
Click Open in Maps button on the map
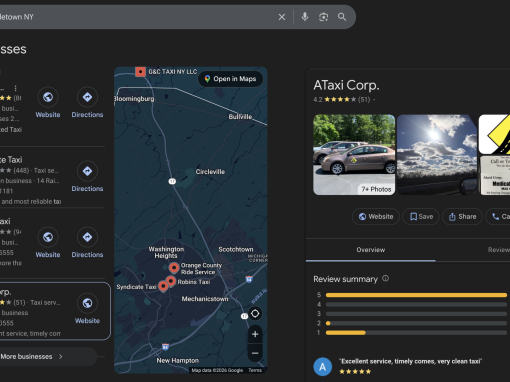[x=230, y=79]
